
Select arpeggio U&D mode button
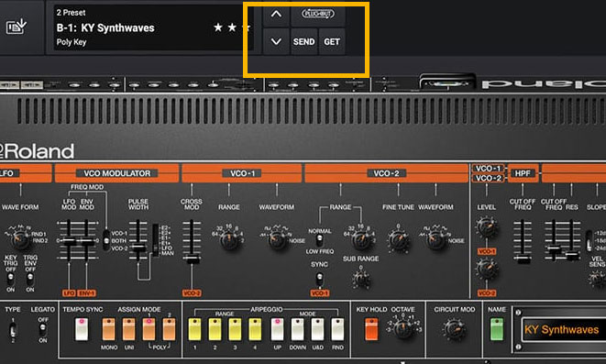click(318, 329)
